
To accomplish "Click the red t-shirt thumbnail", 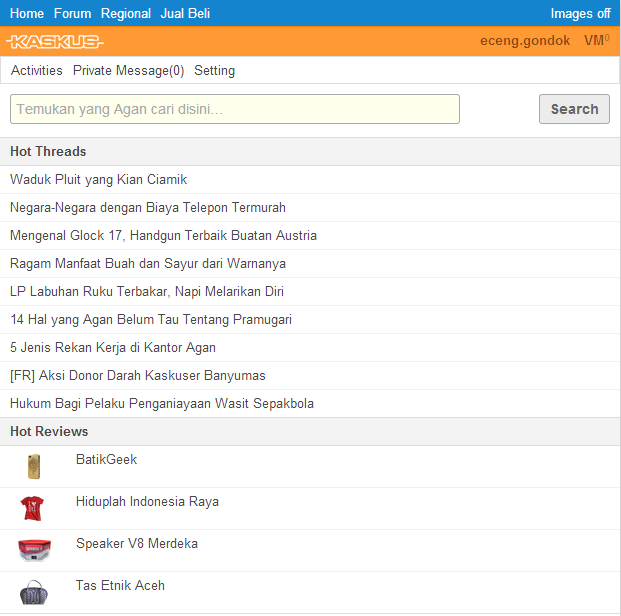I will pyautogui.click(x=32, y=508).
